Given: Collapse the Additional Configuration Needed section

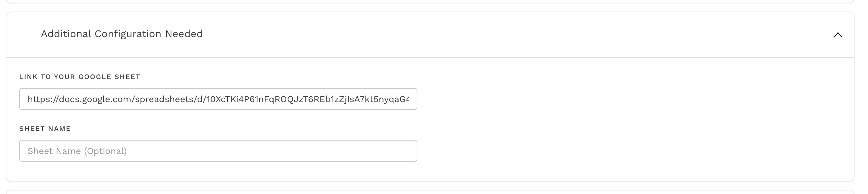Looking at the screenshot, I should (x=837, y=35).
